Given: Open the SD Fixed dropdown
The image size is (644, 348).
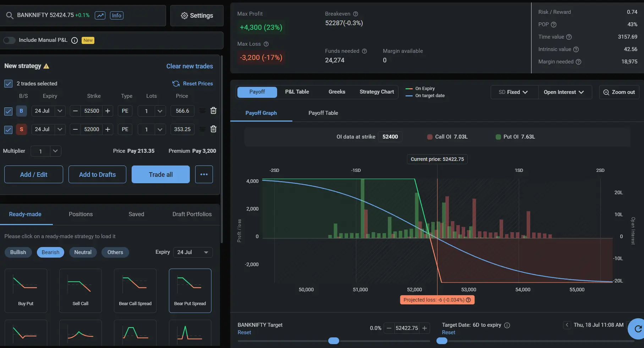Looking at the screenshot, I should (514, 92).
